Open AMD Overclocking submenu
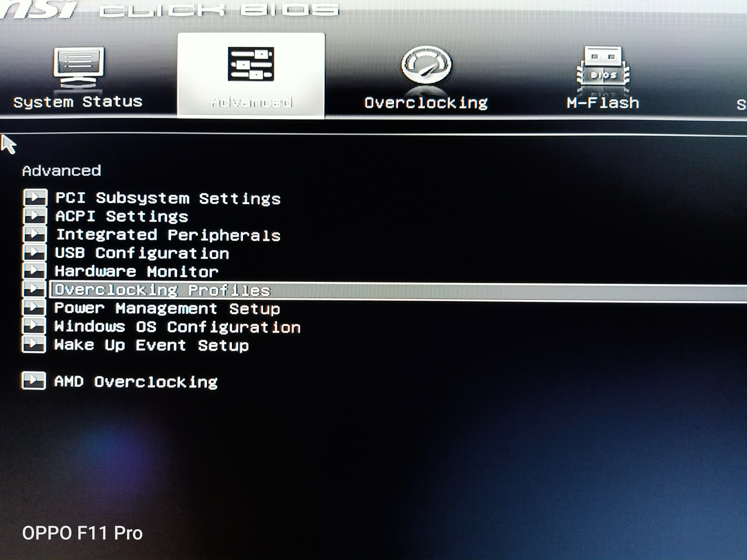747x560 pixels. [136, 382]
